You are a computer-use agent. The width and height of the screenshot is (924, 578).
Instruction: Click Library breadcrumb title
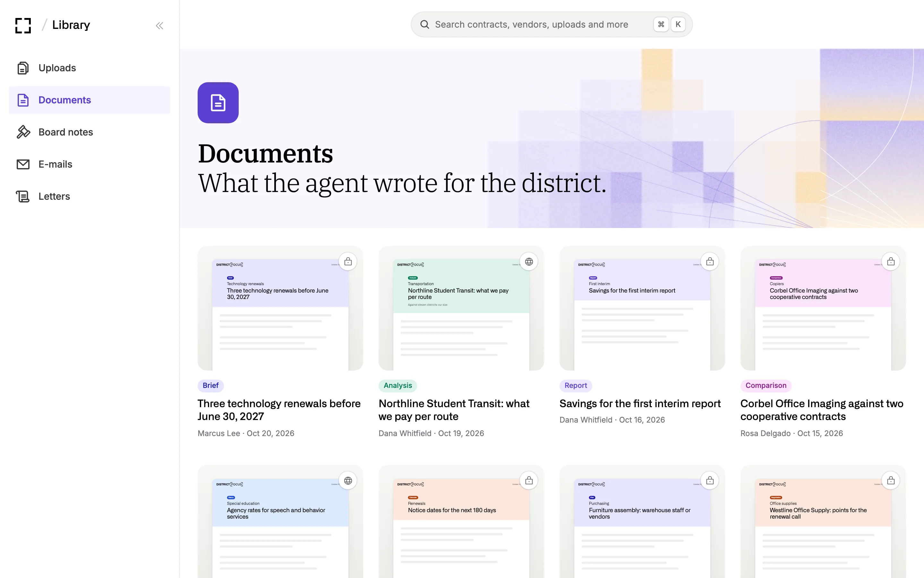[71, 25]
